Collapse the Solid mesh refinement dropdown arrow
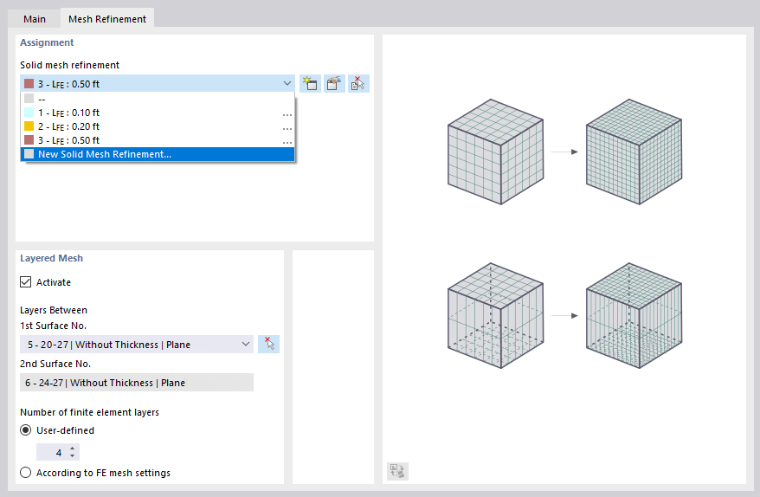The height and width of the screenshot is (497, 760). click(287, 83)
